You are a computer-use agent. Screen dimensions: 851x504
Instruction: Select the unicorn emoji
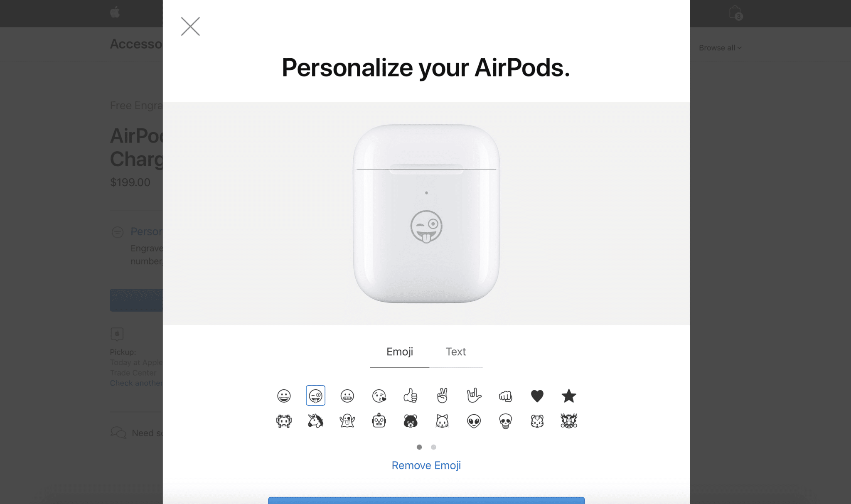point(315,421)
